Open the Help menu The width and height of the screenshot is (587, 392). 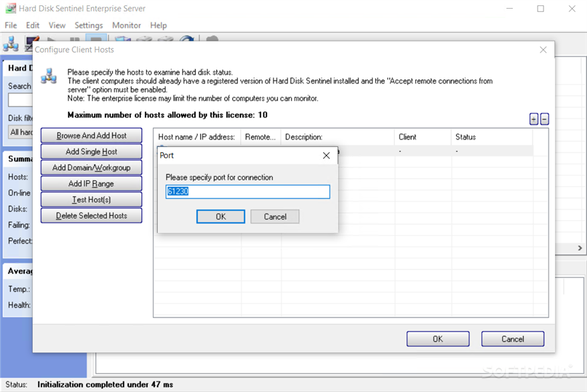pos(158,25)
